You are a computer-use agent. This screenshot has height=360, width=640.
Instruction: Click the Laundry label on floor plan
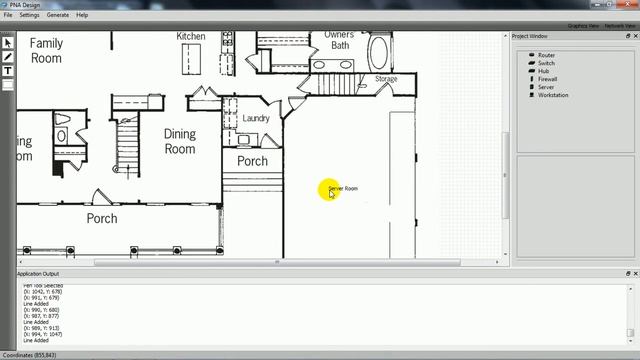(x=256, y=118)
